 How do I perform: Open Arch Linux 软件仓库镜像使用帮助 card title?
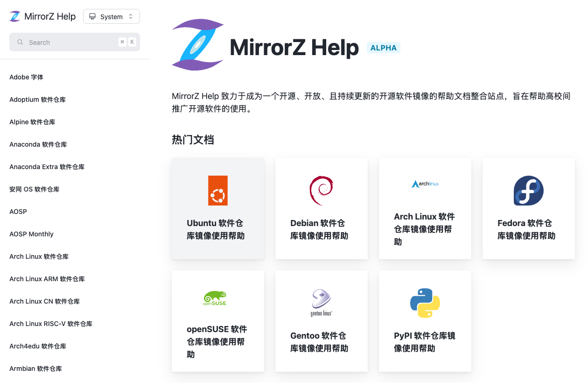[424, 229]
